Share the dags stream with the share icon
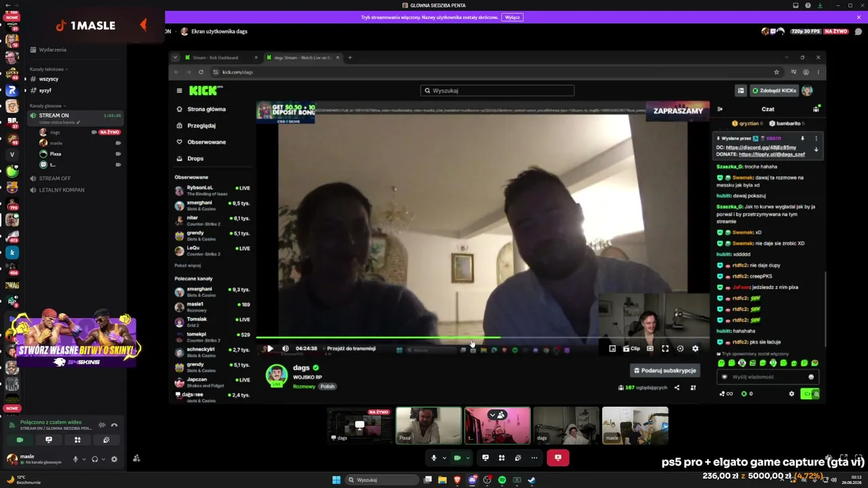 [677, 388]
